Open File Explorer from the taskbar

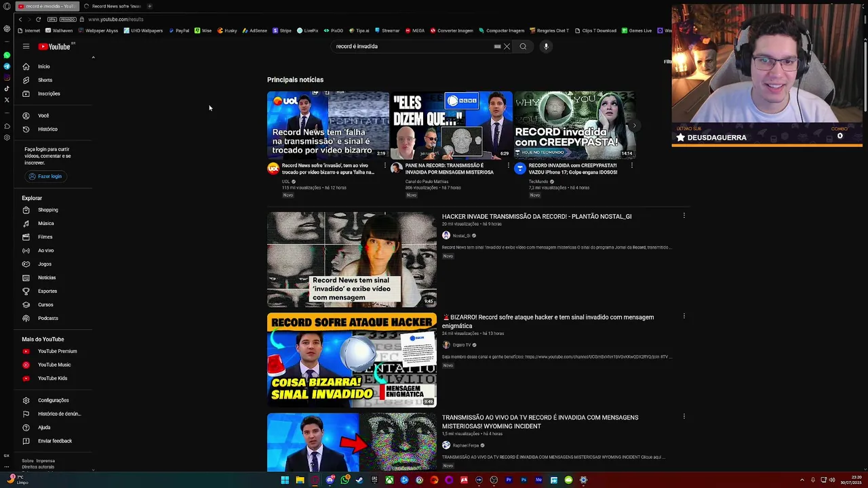pyautogui.click(x=300, y=480)
